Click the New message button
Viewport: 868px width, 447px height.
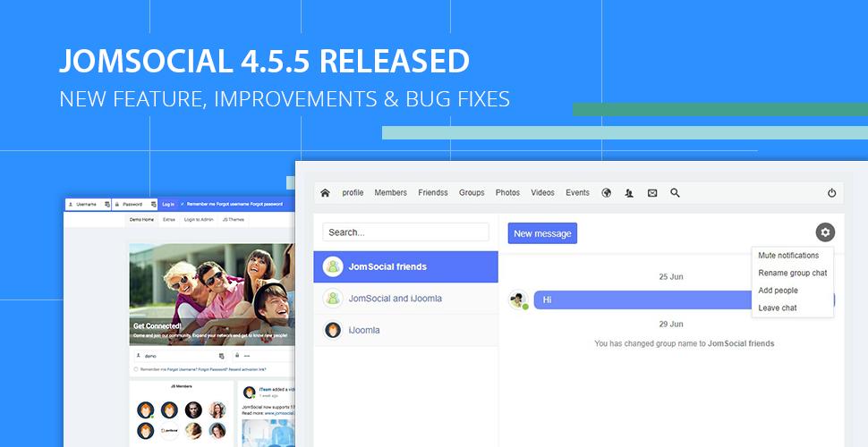click(542, 233)
